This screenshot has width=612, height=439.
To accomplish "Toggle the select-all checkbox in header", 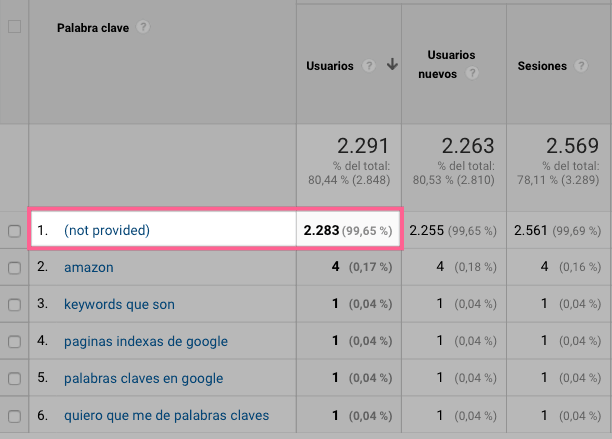I will pyautogui.click(x=14, y=27).
